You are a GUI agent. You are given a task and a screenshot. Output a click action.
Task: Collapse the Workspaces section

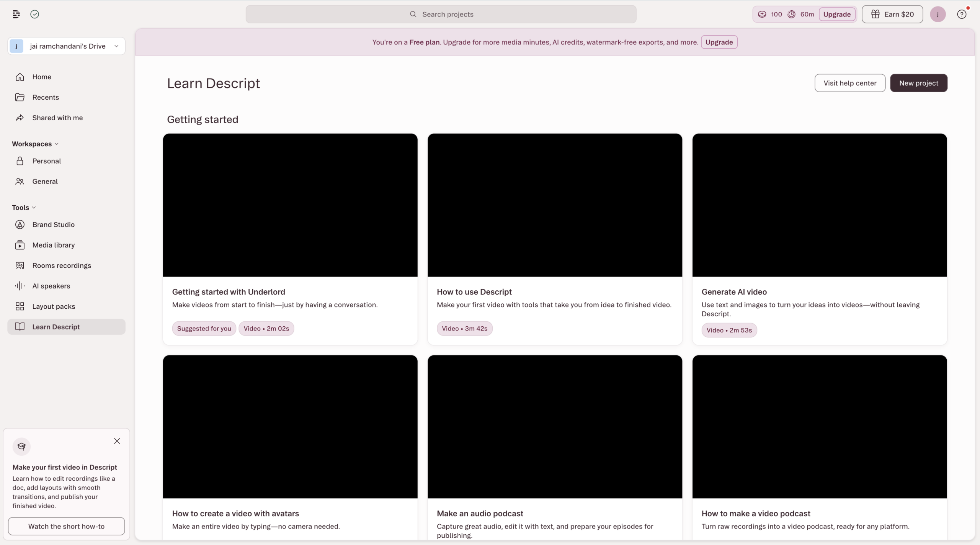coord(35,144)
